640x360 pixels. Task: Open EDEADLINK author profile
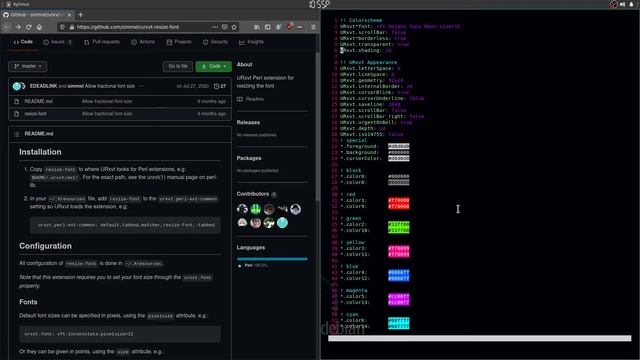coord(43,86)
